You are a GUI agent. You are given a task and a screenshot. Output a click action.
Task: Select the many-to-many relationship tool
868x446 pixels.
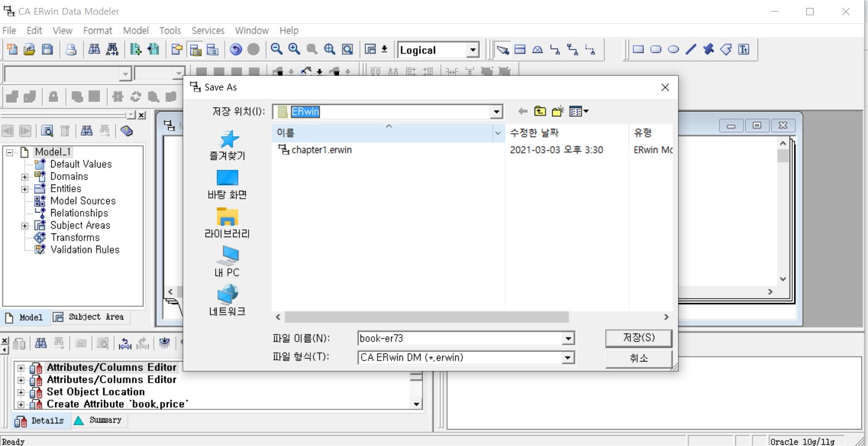point(573,49)
